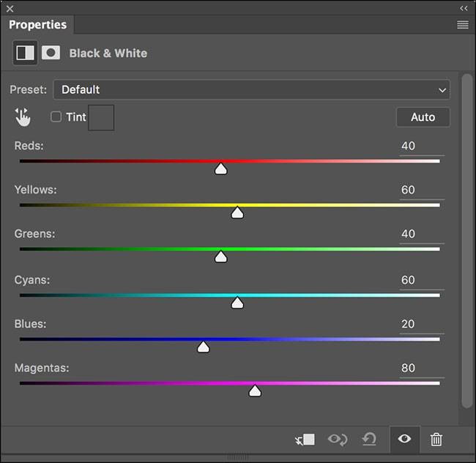Click the Yellows slider handle

click(237, 213)
